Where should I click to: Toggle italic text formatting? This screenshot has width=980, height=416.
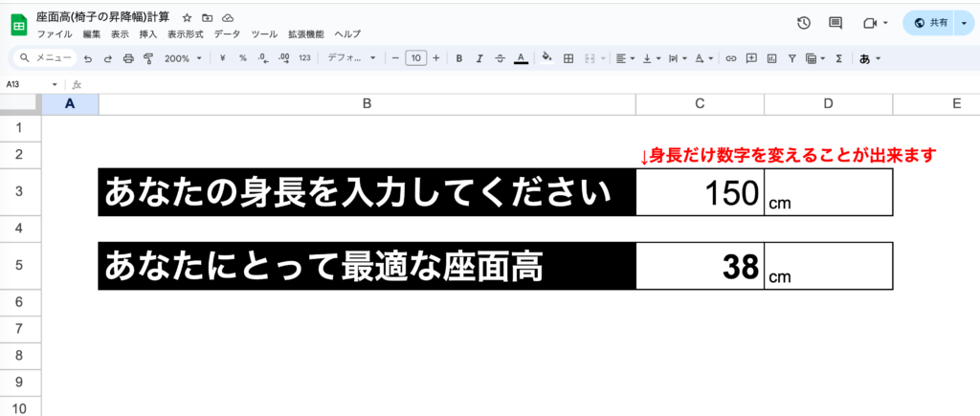[479, 58]
